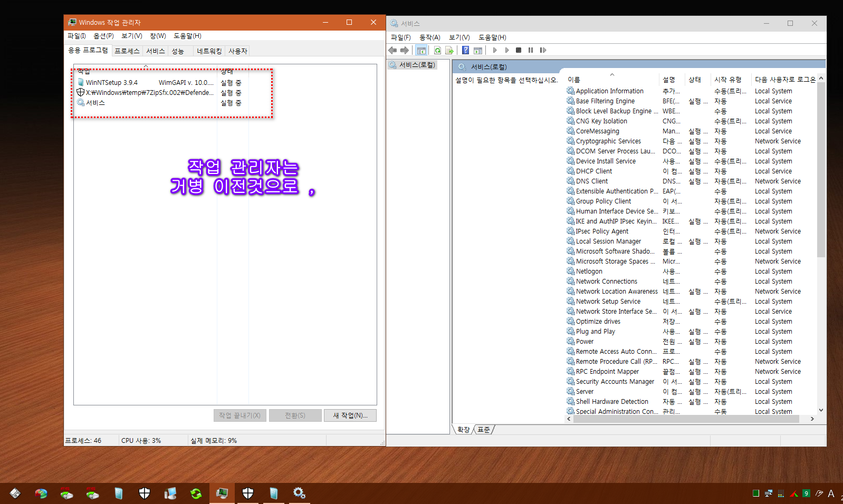Select the 표준 tab under the services list
Viewport: 843px width, 504px height.
[x=484, y=430]
